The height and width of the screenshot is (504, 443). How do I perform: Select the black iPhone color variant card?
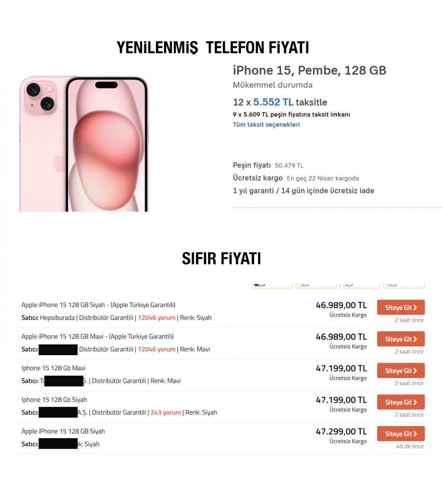point(272,285)
